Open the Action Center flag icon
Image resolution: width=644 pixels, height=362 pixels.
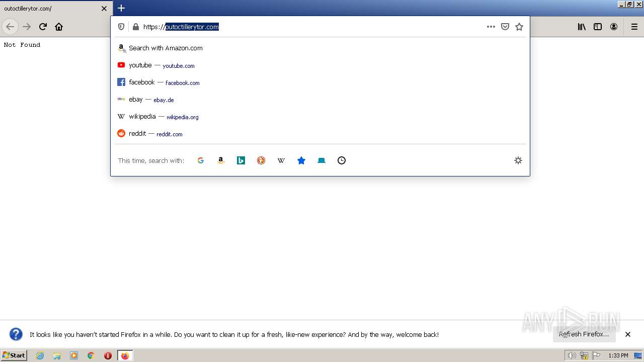[x=597, y=355]
